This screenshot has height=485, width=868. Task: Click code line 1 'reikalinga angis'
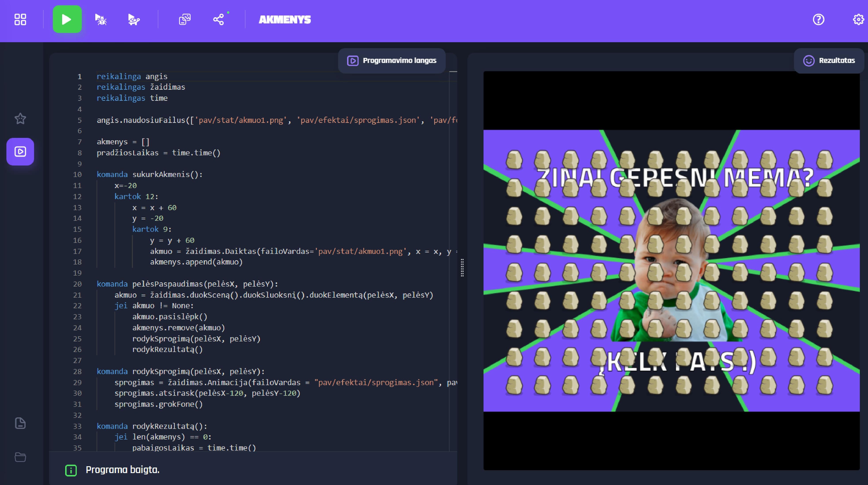(x=132, y=76)
